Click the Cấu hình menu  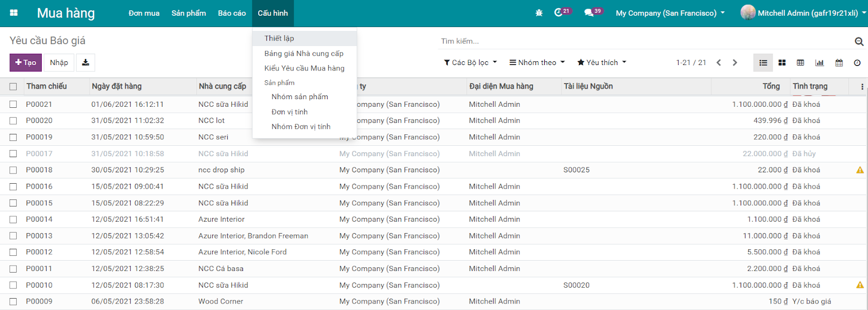coord(273,13)
